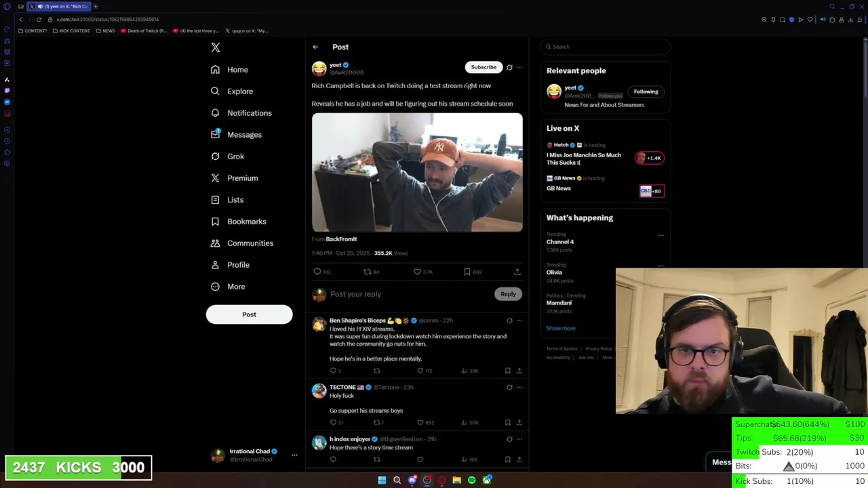The width and height of the screenshot is (868, 488).
Task: Click the white Post button in sidebar
Action: click(x=249, y=314)
